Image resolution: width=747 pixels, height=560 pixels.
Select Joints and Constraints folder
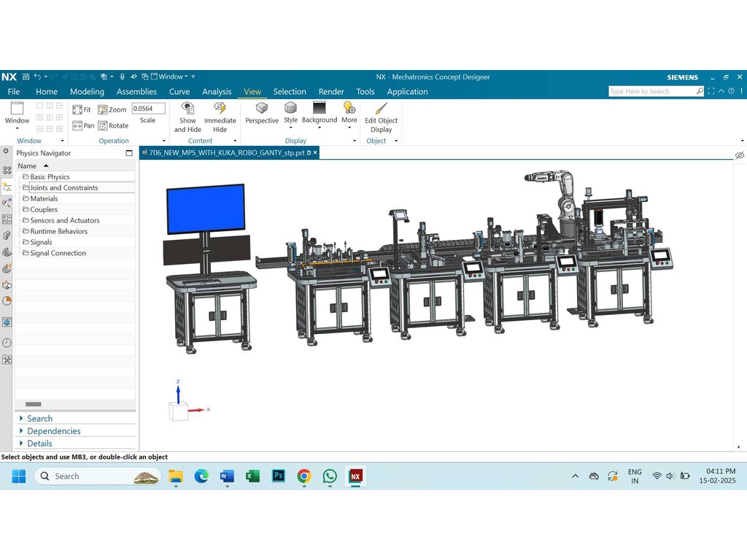pos(61,187)
